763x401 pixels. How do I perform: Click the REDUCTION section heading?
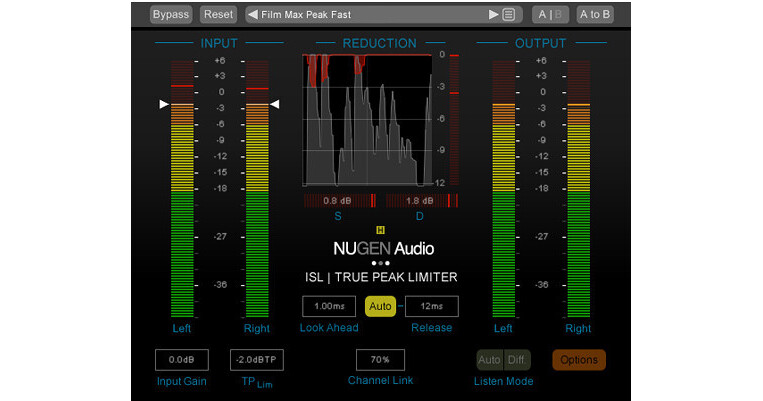click(380, 43)
